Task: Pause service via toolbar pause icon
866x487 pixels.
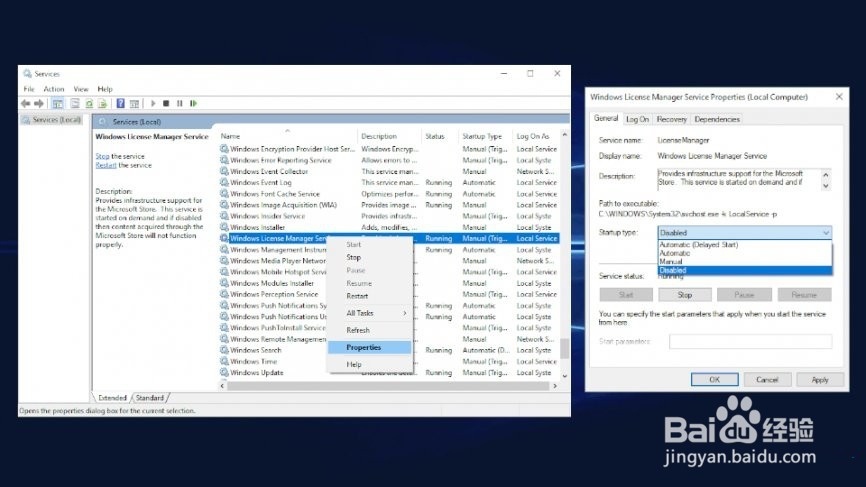Action: (x=179, y=103)
